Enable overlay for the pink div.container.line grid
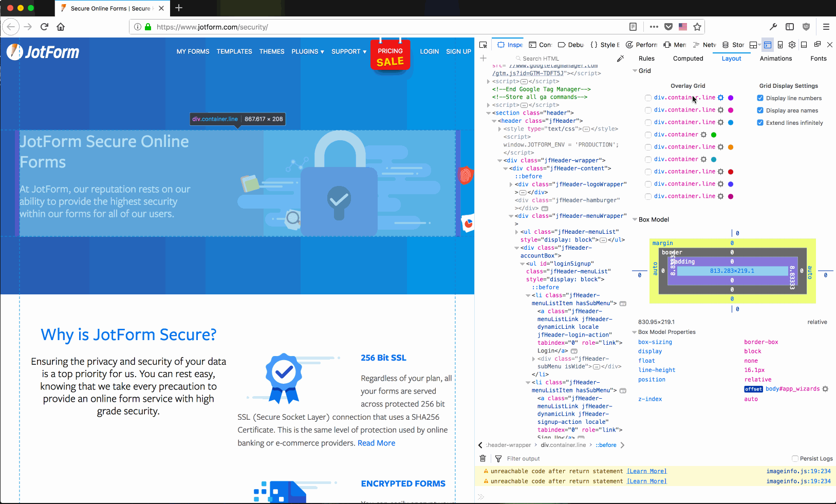 tap(648, 110)
